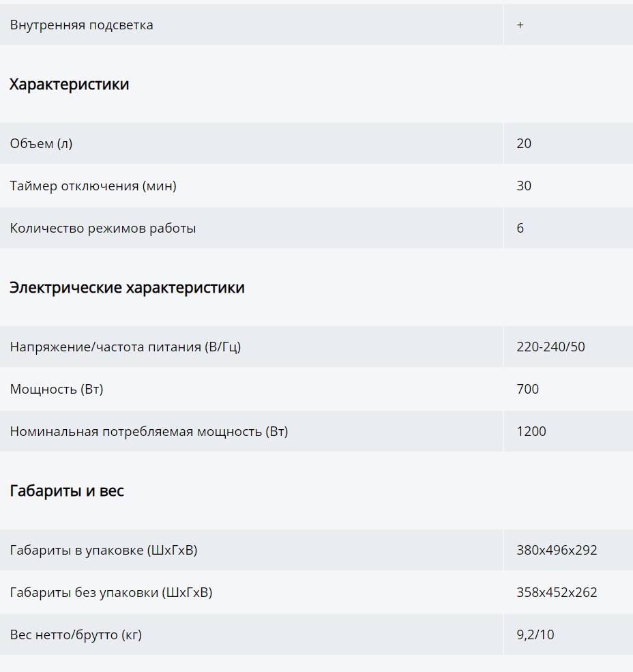This screenshot has height=672, width=633.
Task: Click the "Таймер отключения (мин)" label
Action: (x=93, y=186)
